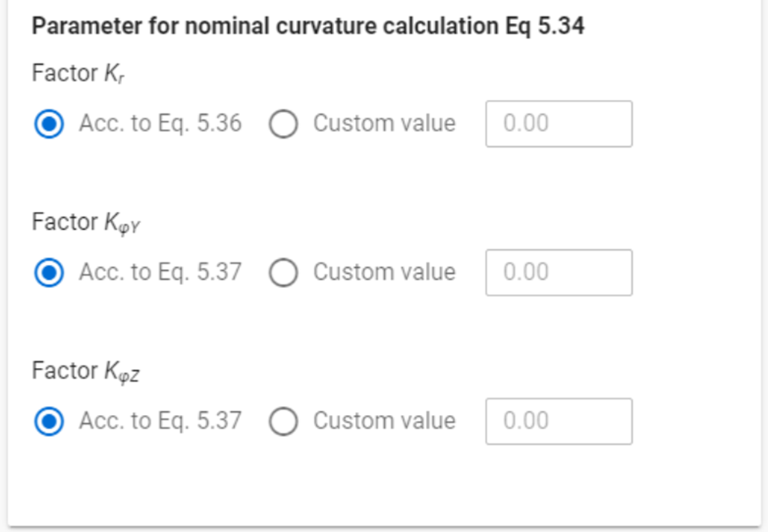768x532 pixels.
Task: Pick Custom value radio for Factor KφZ
Action: click(283, 422)
